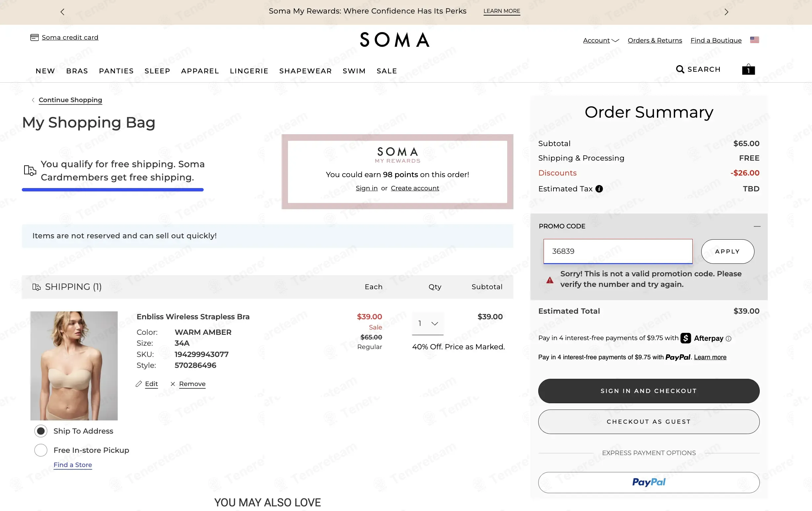Click the X remove icon for the bra
The height and width of the screenshot is (511, 812).
[173, 384]
